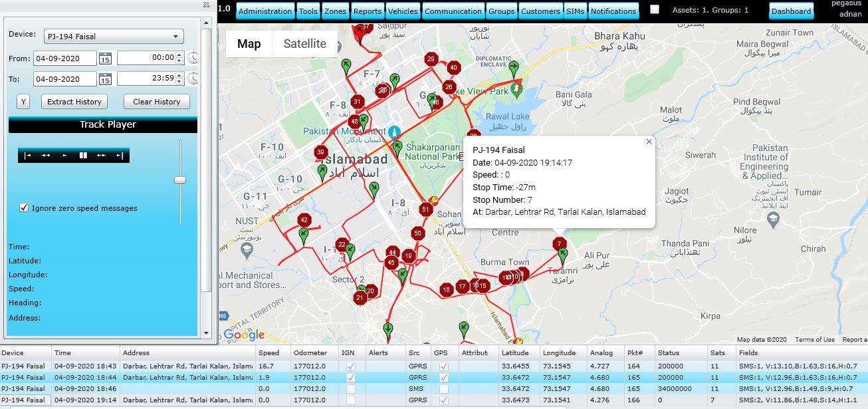Toggle IGN checkbox in the 18:46 row
The image size is (868, 409).
[x=351, y=388]
